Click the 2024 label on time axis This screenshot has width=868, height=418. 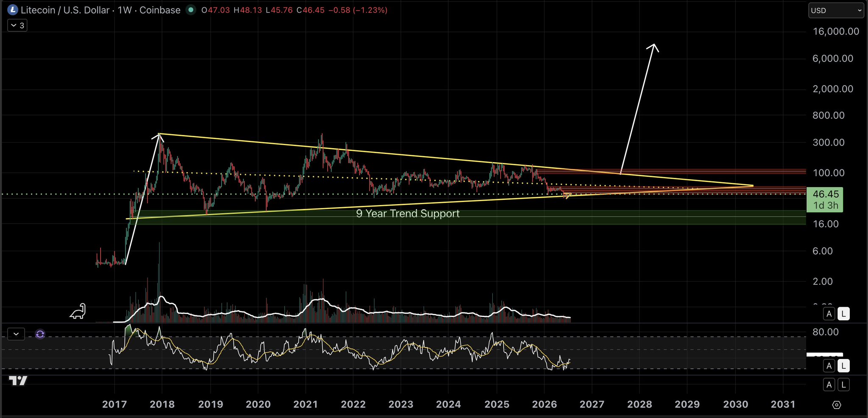449,404
